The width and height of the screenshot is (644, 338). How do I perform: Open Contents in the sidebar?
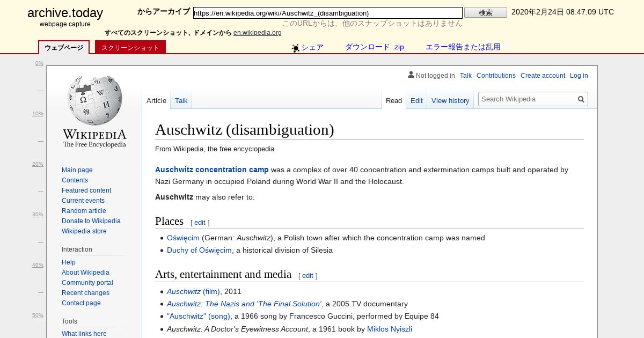tap(75, 180)
